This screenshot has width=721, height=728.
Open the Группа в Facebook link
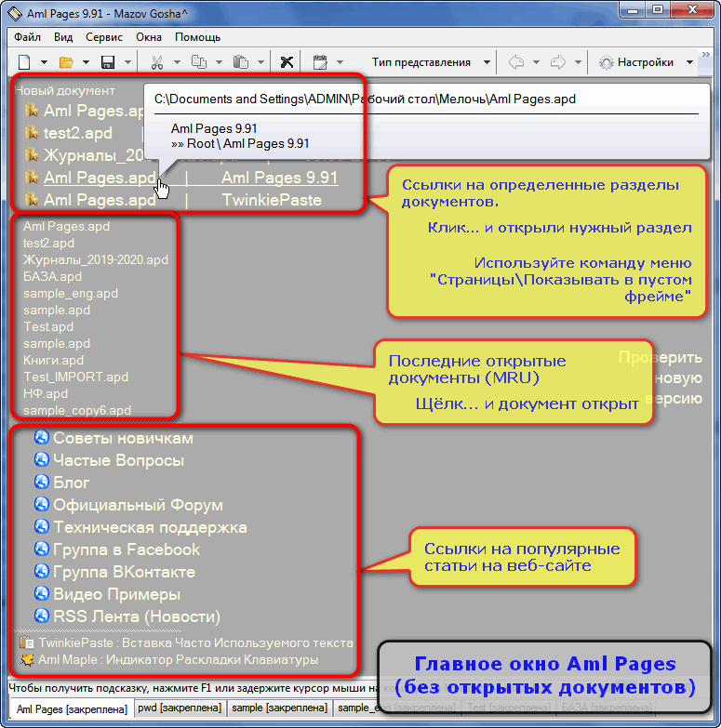point(127,549)
